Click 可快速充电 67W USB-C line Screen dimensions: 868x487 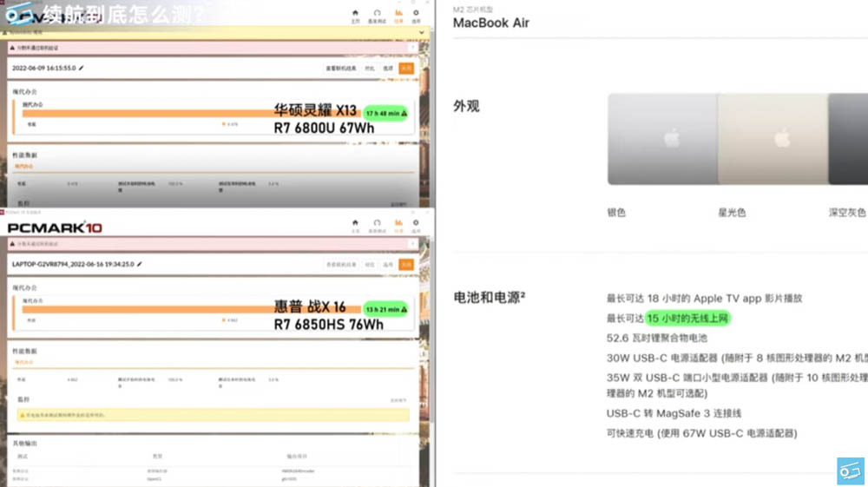click(x=702, y=433)
